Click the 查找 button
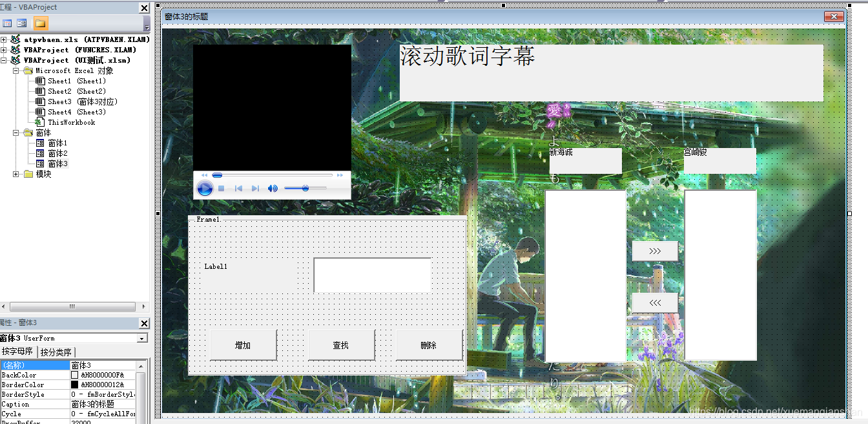The image size is (868, 424). 342,345
